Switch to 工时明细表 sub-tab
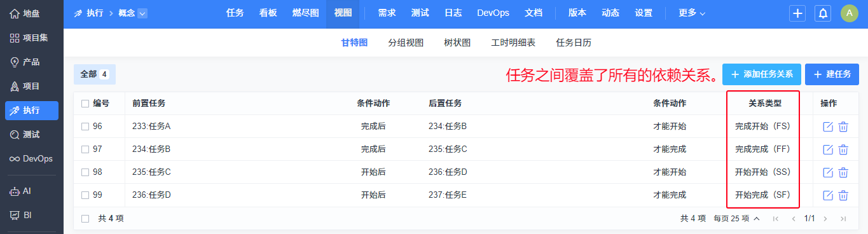Image resolution: width=868 pixels, height=234 pixels. (513, 43)
